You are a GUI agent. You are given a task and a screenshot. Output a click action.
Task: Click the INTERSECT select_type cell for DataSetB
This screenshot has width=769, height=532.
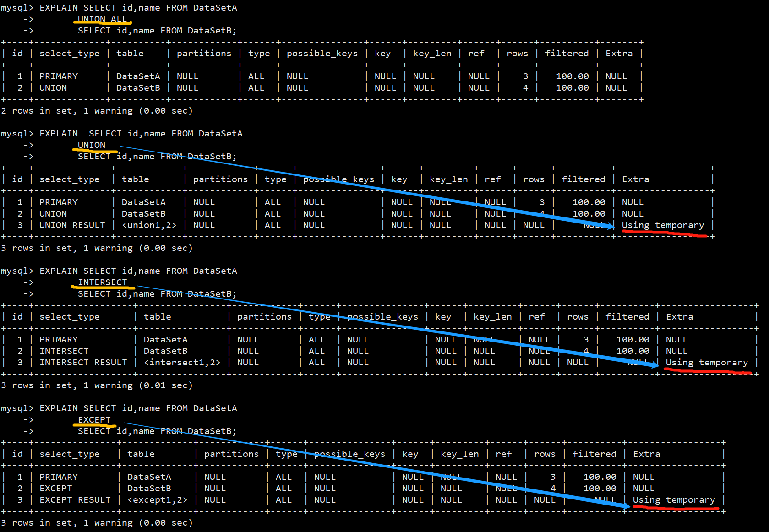click(x=64, y=351)
